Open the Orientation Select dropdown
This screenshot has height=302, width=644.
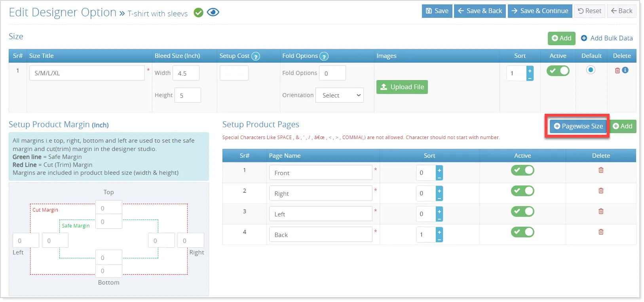[340, 96]
